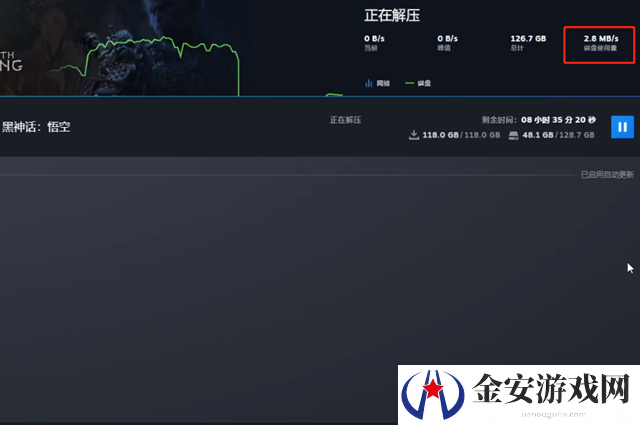Click the download arrow icon beside 118.0 GB
This screenshot has height=425, width=640.
(414, 135)
